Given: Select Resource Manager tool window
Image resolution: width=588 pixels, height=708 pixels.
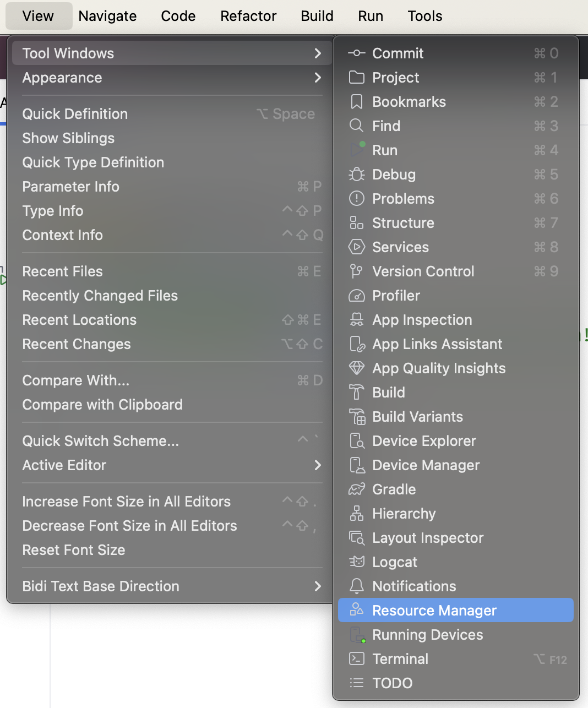Looking at the screenshot, I should [434, 611].
